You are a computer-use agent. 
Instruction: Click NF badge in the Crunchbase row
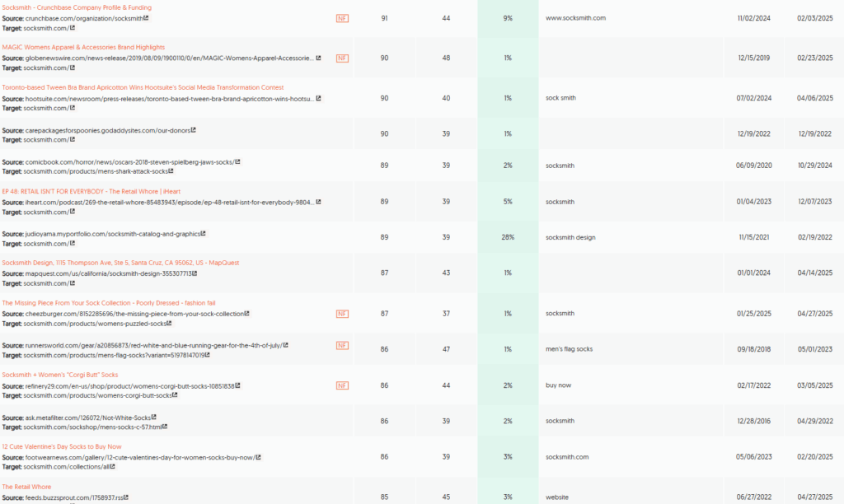[342, 18]
